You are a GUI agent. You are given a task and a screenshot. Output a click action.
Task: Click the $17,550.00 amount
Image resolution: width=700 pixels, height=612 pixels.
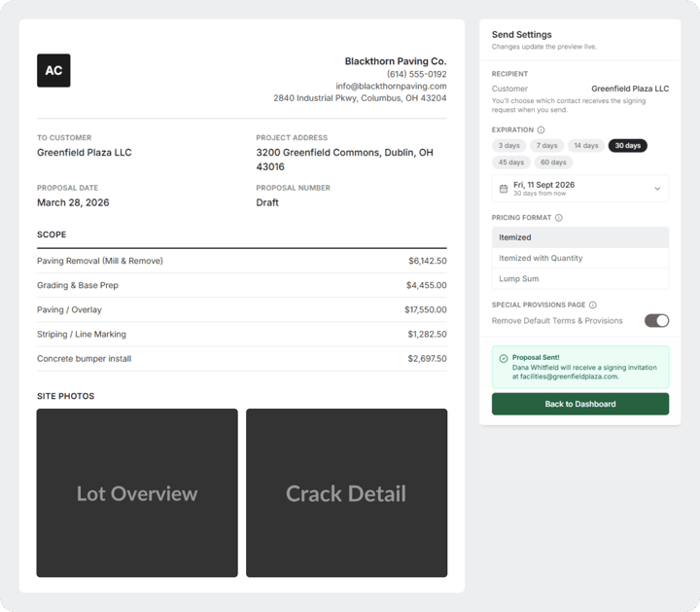point(426,309)
